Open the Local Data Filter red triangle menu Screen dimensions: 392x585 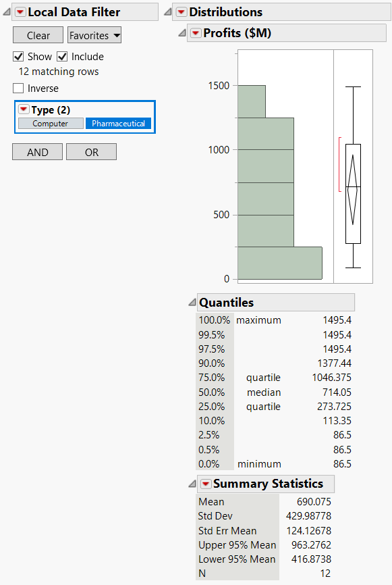[x=21, y=11]
